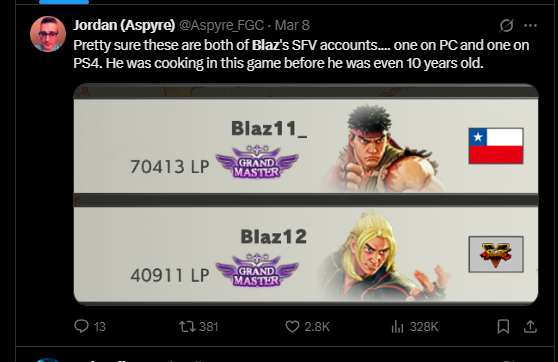Open view analytics bar chart icon
The image size is (558, 362).
pos(397,326)
